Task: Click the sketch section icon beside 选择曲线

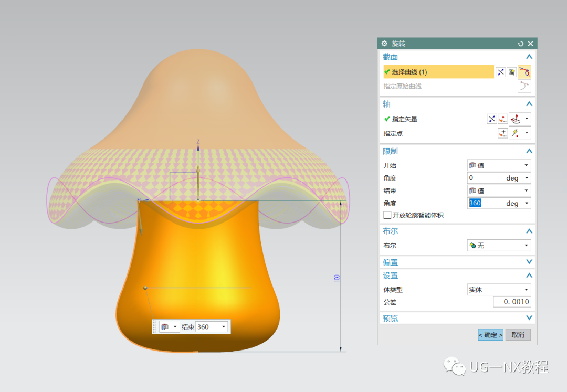Action: click(x=500, y=72)
